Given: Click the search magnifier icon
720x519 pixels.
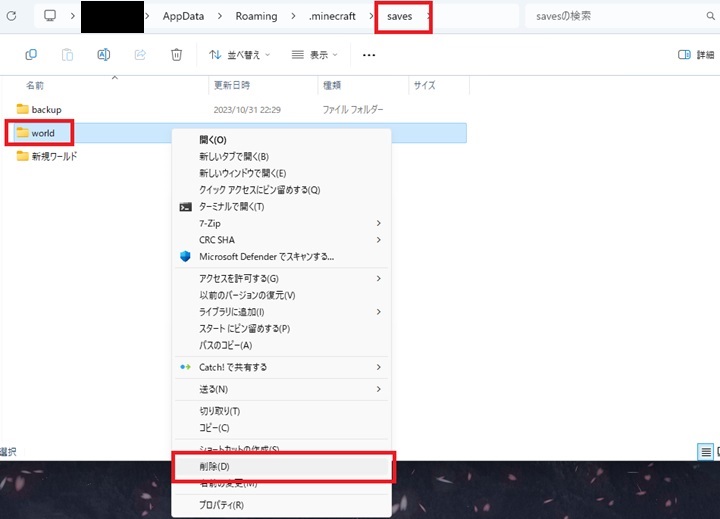Looking at the screenshot, I should click(710, 16).
